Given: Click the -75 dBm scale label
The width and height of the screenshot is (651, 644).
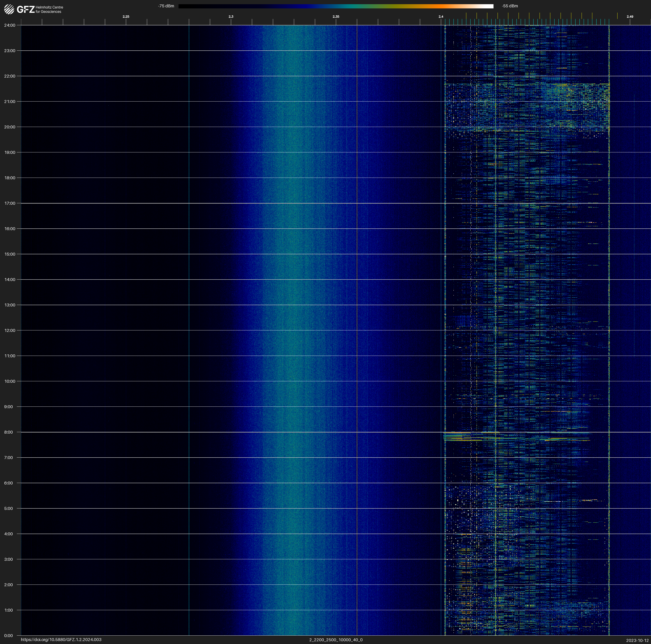Looking at the screenshot, I should point(166,6).
